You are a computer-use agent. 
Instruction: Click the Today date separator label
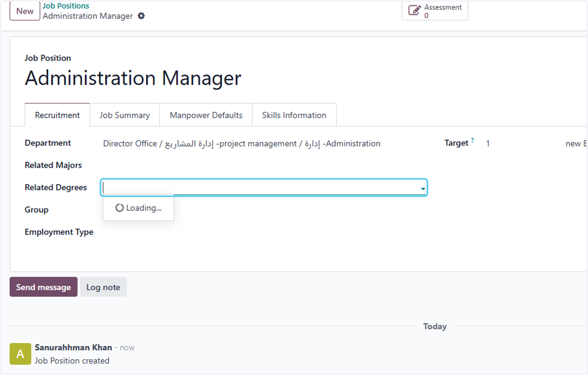click(435, 326)
